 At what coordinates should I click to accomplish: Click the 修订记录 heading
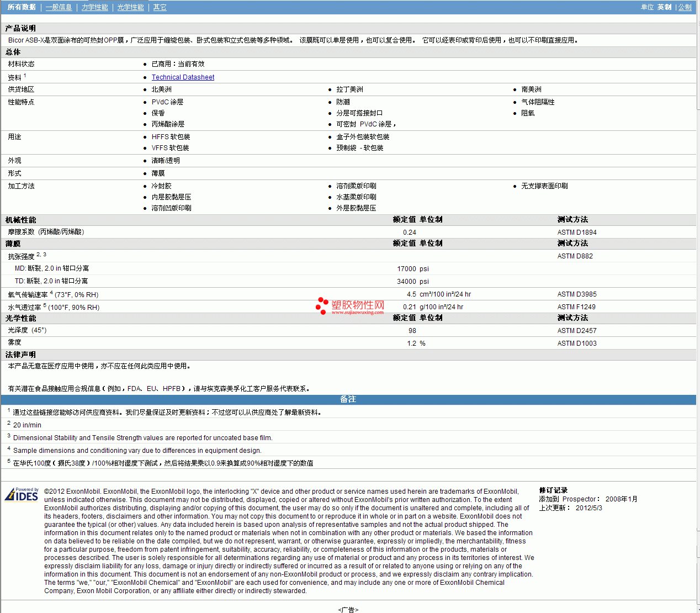pyautogui.click(x=553, y=490)
